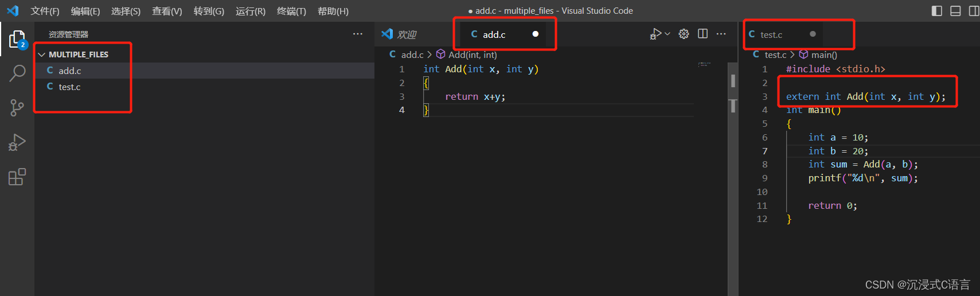
Task: Open the 选择(S) menu
Action: coord(126,11)
